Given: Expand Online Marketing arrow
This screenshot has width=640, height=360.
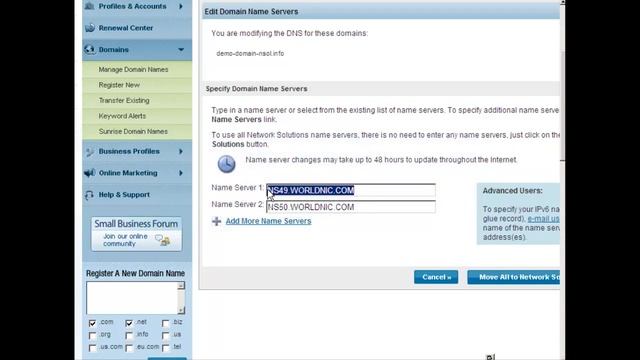Looking at the screenshot, I should coord(181,173).
